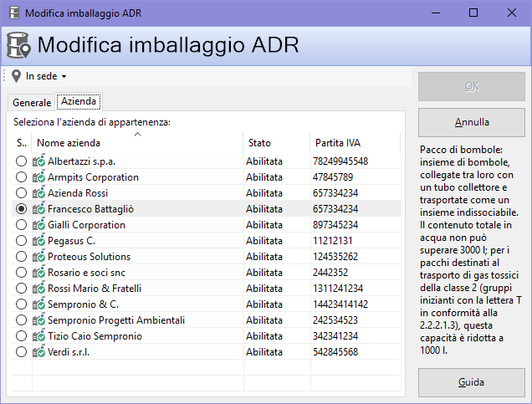The width and height of the screenshot is (532, 404).
Task: Click the company icon next to Albertazzi s.p.a.
Action: pyautogui.click(x=38, y=161)
